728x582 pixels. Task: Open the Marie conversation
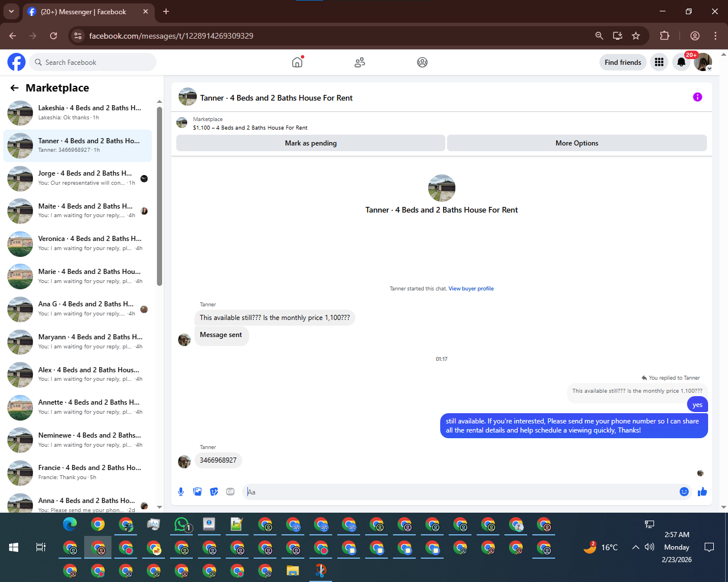[78, 276]
